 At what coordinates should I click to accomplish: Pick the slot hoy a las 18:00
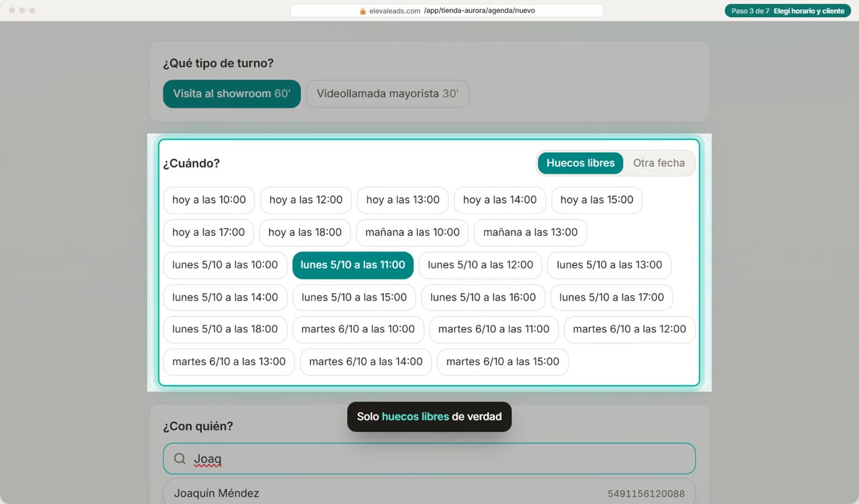point(305,232)
